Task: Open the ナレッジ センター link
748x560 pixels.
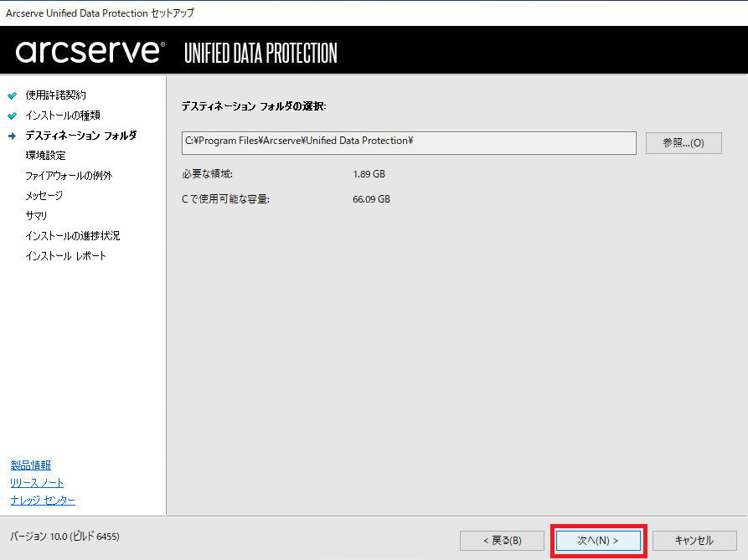Action: click(x=43, y=500)
